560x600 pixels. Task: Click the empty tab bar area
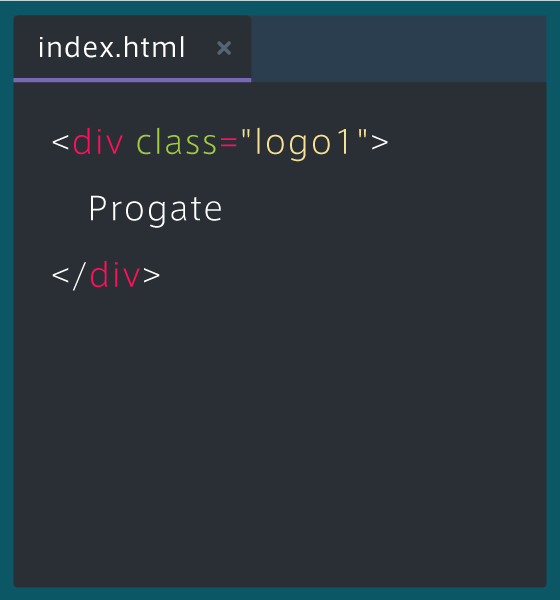(398, 49)
